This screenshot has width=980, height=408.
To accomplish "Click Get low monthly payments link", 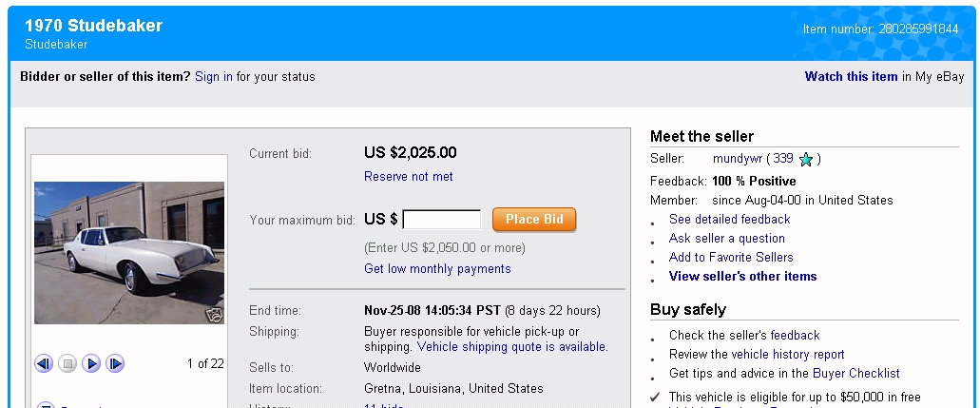I will [x=437, y=268].
